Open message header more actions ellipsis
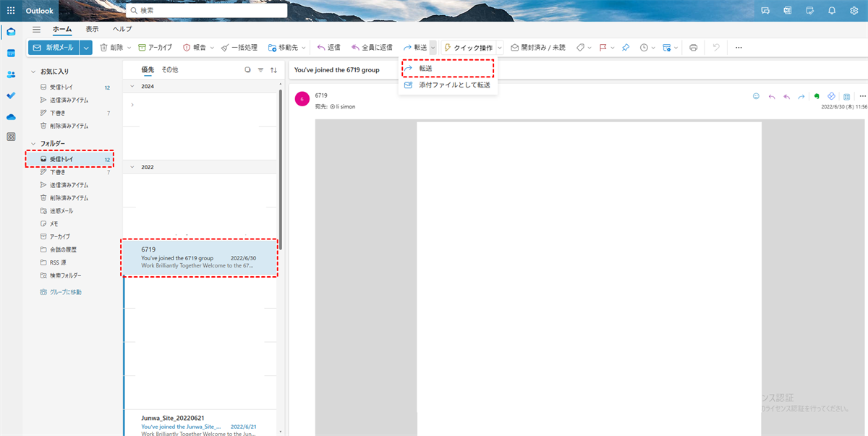Viewport: 868px width, 436px height. [x=862, y=96]
